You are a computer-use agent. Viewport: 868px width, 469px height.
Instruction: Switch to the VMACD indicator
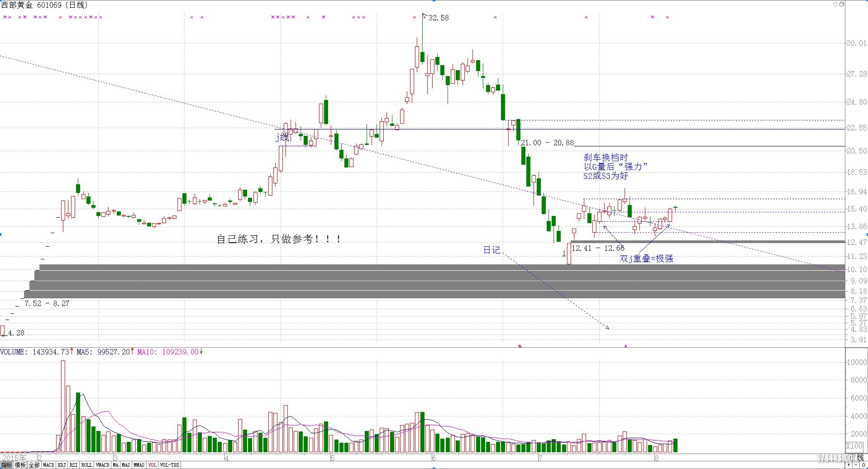103,465
